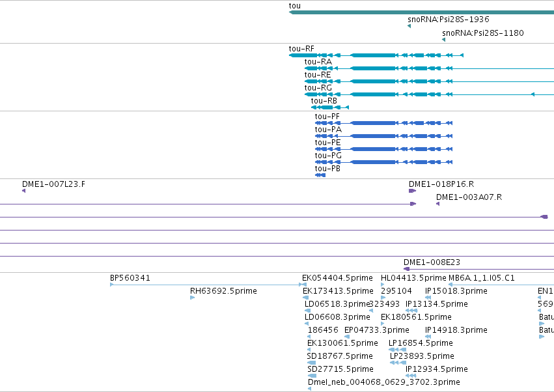Click the short tou-RB transcript label
Viewport: 554px width, 392px height.
click(324, 101)
